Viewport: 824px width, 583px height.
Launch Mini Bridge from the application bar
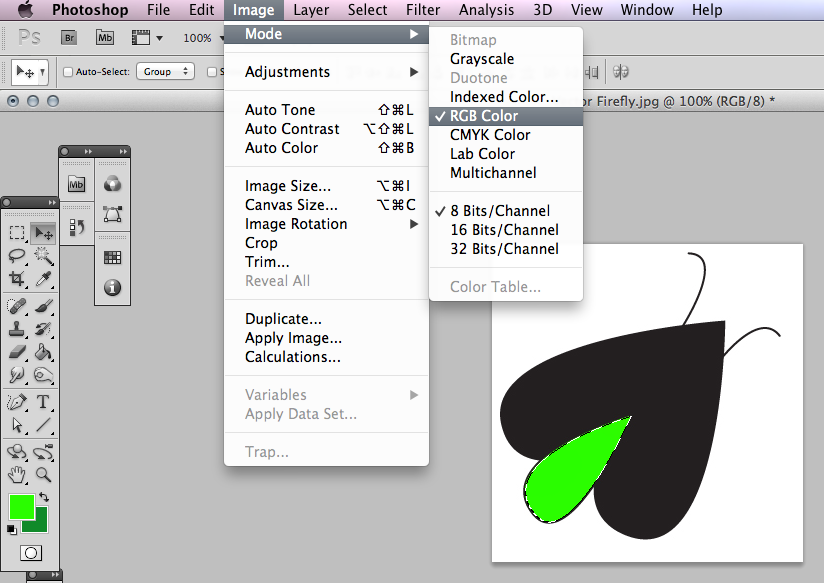(105, 37)
